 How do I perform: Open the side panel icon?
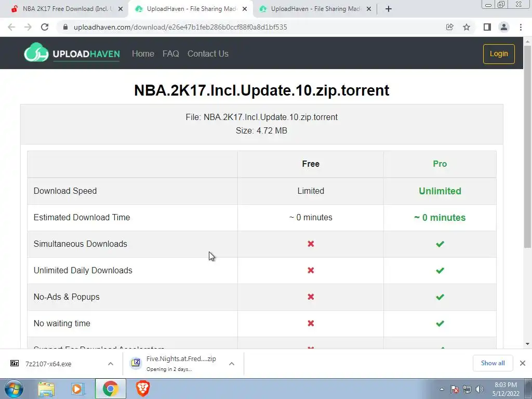click(x=487, y=27)
